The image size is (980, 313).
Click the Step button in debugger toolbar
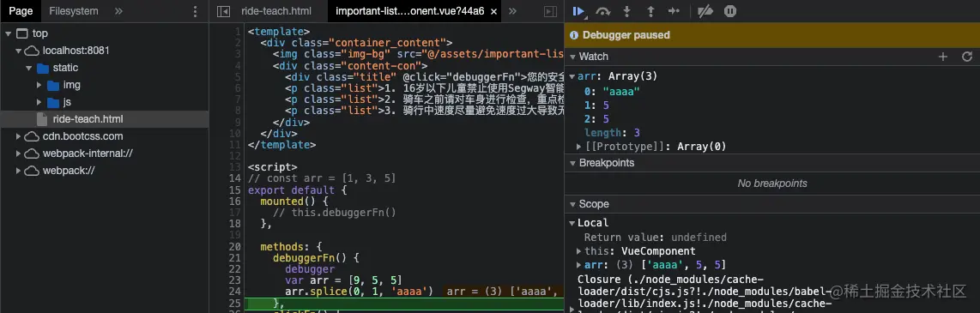pyautogui.click(x=674, y=11)
